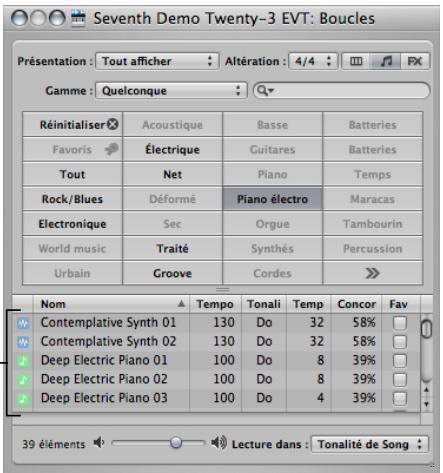Image resolution: width=443 pixels, height=473 pixels.
Task: Click the clear icon beside Réinitialiser
Action: [x=113, y=124]
